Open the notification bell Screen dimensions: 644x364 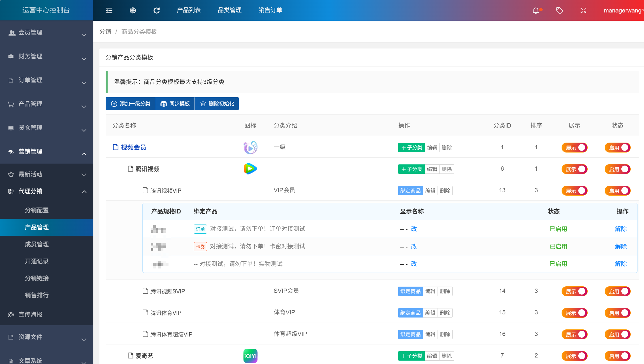coord(536,10)
